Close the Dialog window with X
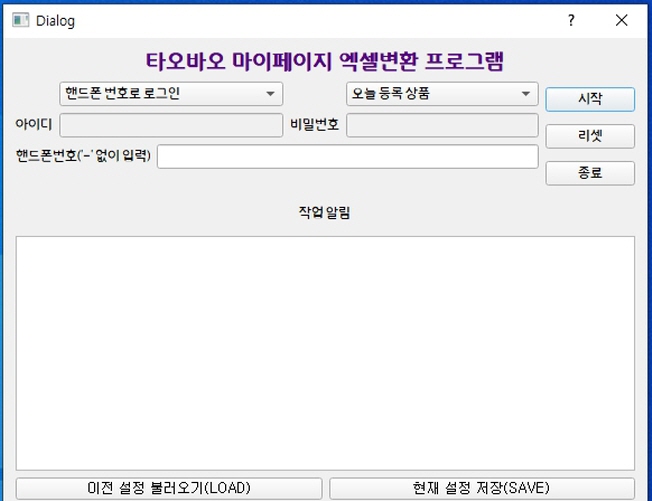The width and height of the screenshot is (652, 501). (622, 20)
